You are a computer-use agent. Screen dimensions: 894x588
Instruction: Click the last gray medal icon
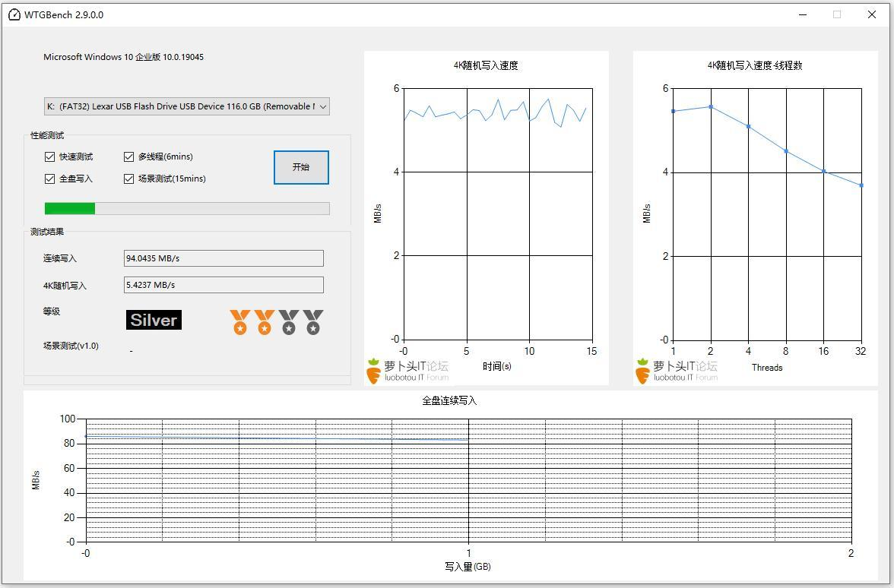pyautogui.click(x=313, y=322)
